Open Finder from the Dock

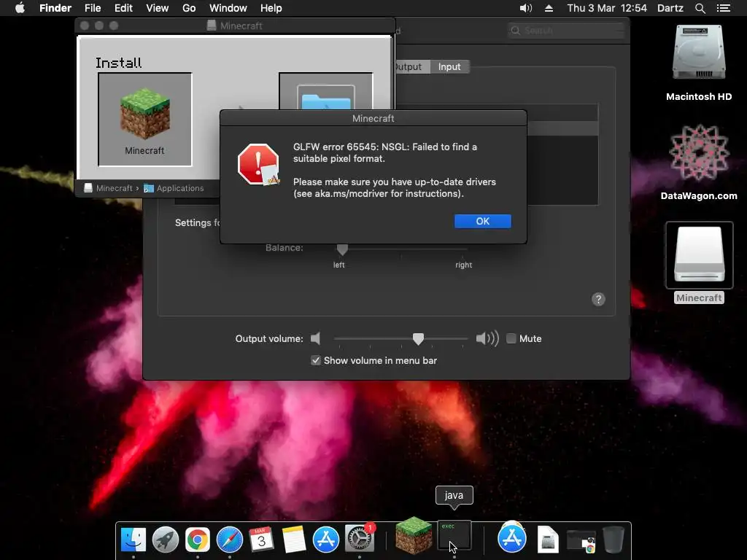pos(133,539)
